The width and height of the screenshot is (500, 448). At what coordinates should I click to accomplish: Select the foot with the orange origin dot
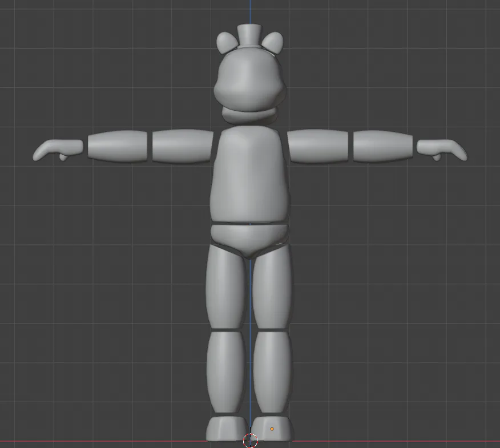(x=273, y=429)
